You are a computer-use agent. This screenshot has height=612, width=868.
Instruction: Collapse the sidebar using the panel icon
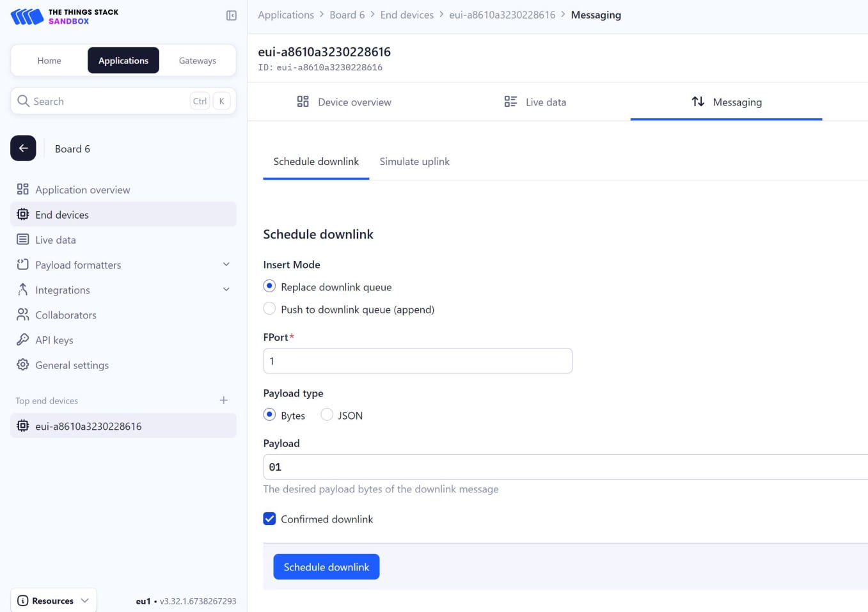click(232, 15)
